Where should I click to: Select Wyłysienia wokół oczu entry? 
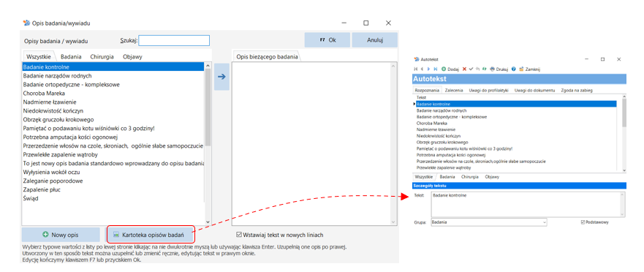(113, 172)
